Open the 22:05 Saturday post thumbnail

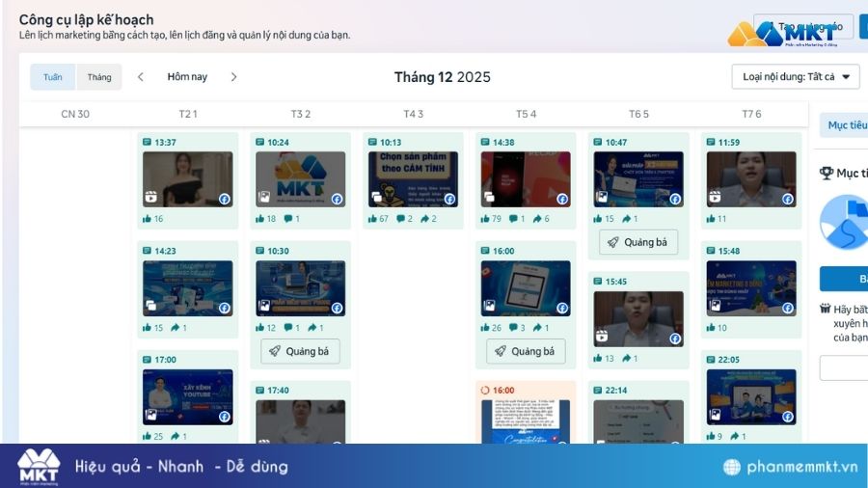751,397
